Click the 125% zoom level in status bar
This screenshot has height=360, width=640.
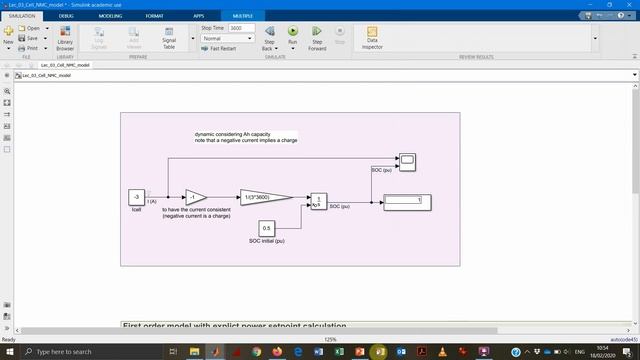pyautogui.click(x=330, y=340)
